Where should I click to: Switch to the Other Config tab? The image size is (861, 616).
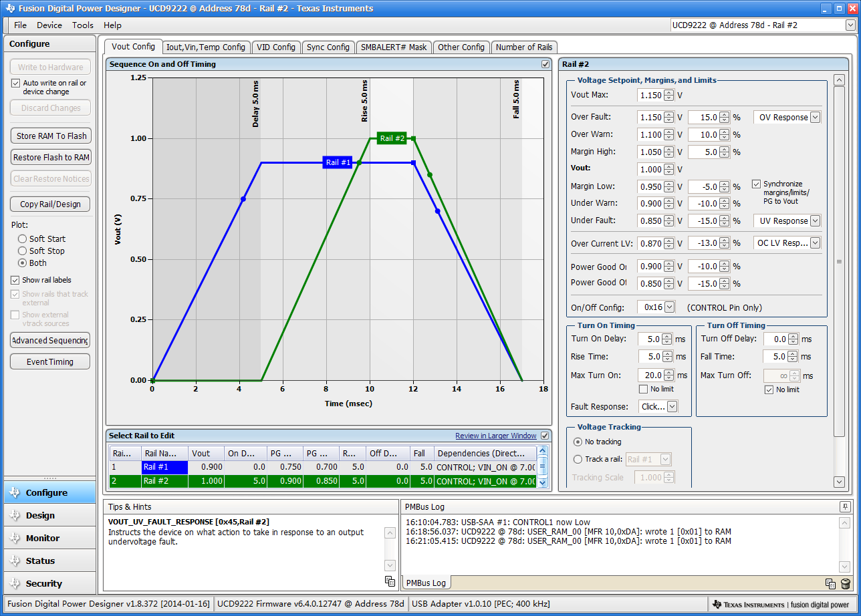point(461,47)
